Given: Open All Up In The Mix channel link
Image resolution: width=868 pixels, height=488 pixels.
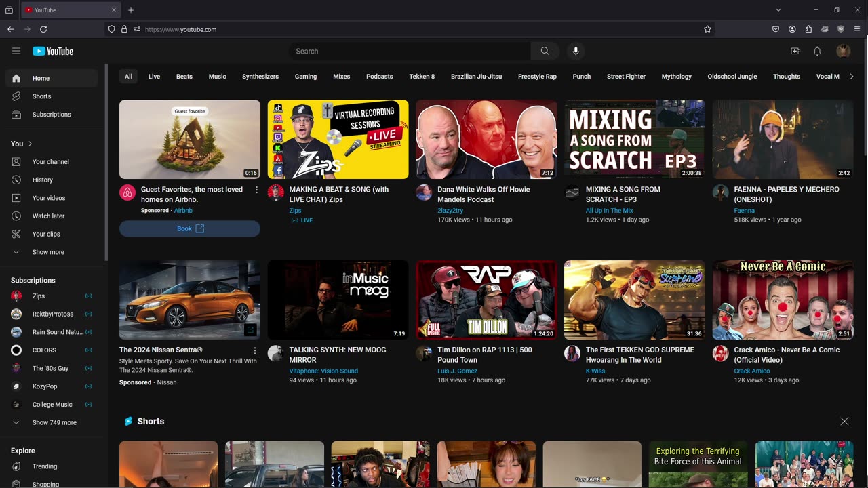Looking at the screenshot, I should [610, 211].
